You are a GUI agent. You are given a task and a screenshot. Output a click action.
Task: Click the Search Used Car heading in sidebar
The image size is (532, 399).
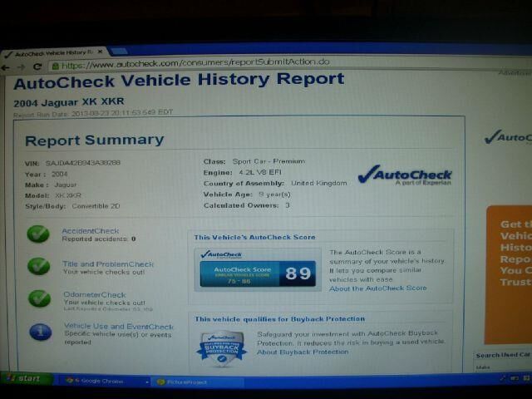pos(503,355)
